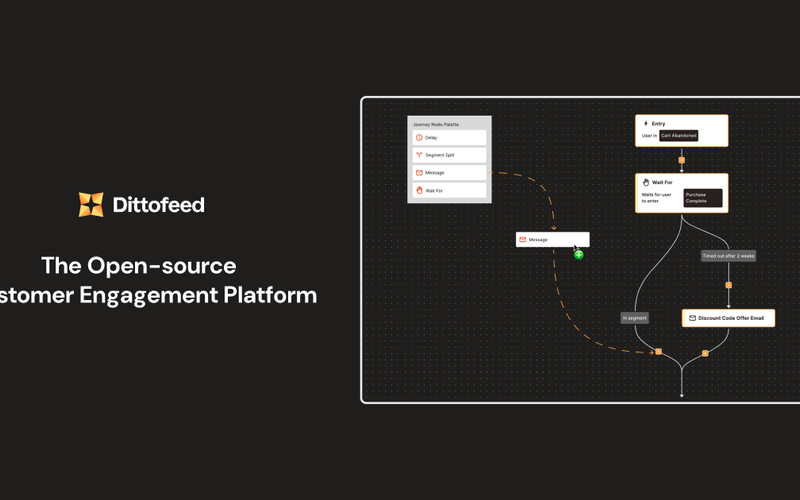
Task: Open the Discount Code Offer Email node
Action: pos(729,318)
